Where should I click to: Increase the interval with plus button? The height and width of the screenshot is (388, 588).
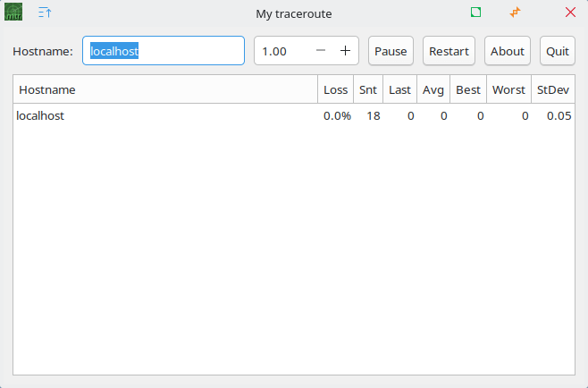click(345, 51)
